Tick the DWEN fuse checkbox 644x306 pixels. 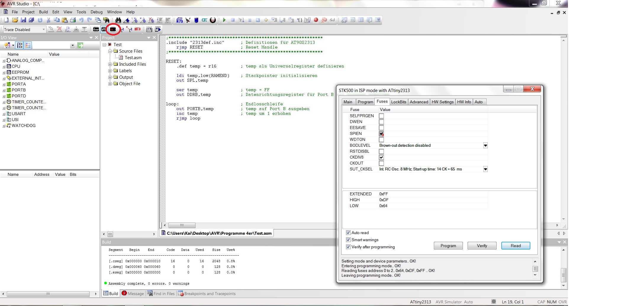pos(381,122)
